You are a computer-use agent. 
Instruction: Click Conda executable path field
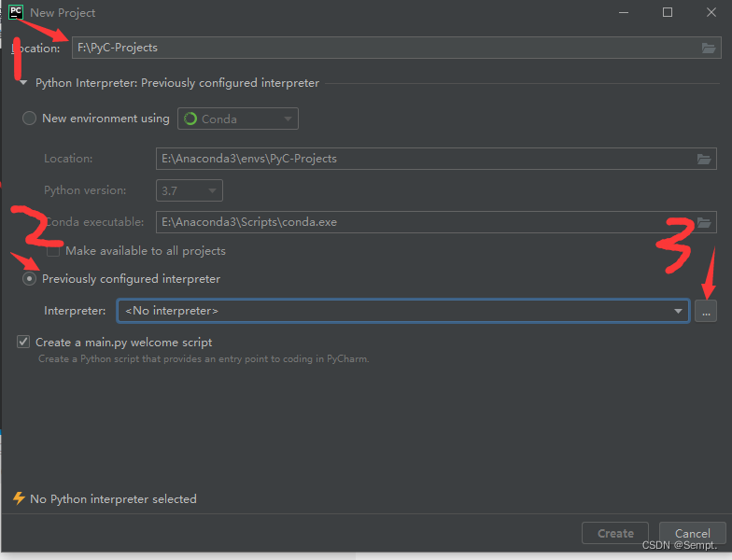pyautogui.click(x=436, y=222)
